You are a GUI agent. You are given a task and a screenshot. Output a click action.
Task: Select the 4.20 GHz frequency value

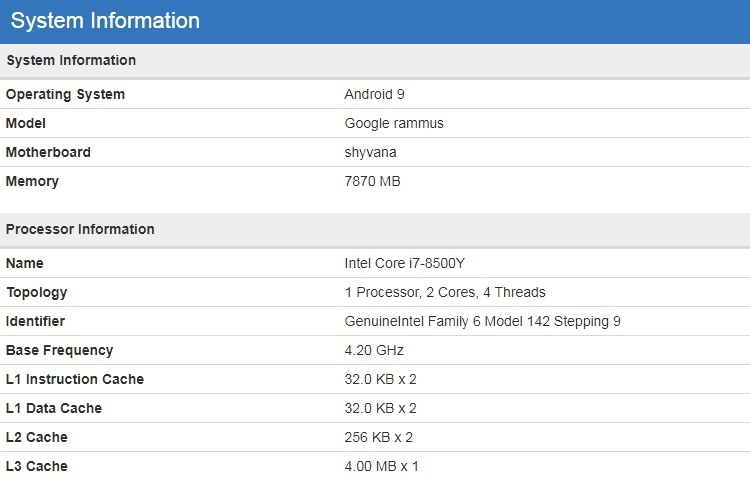click(374, 351)
